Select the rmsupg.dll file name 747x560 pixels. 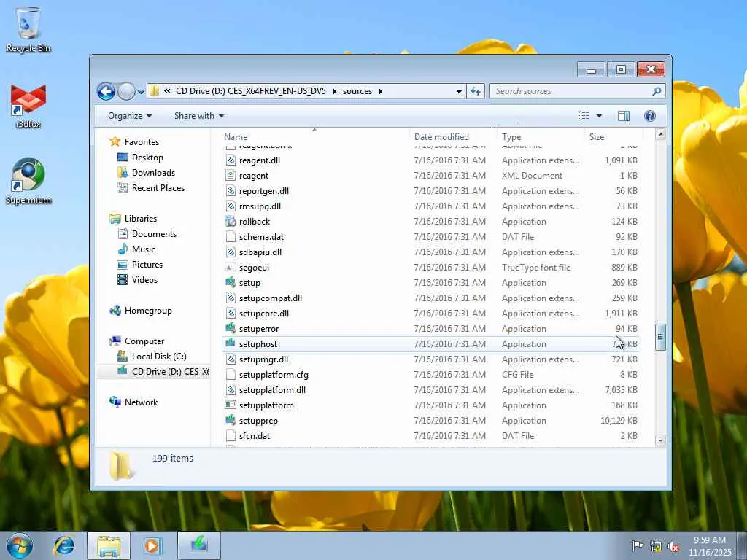pos(260,206)
